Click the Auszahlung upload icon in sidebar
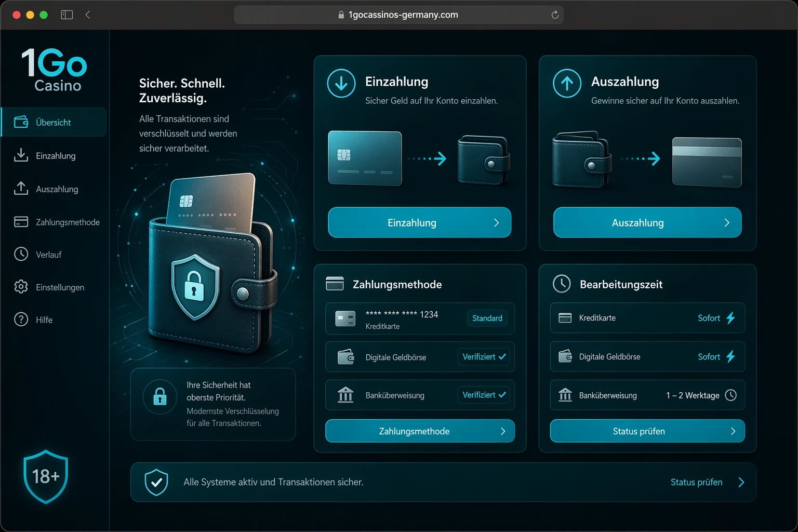798x532 pixels. 21,189
